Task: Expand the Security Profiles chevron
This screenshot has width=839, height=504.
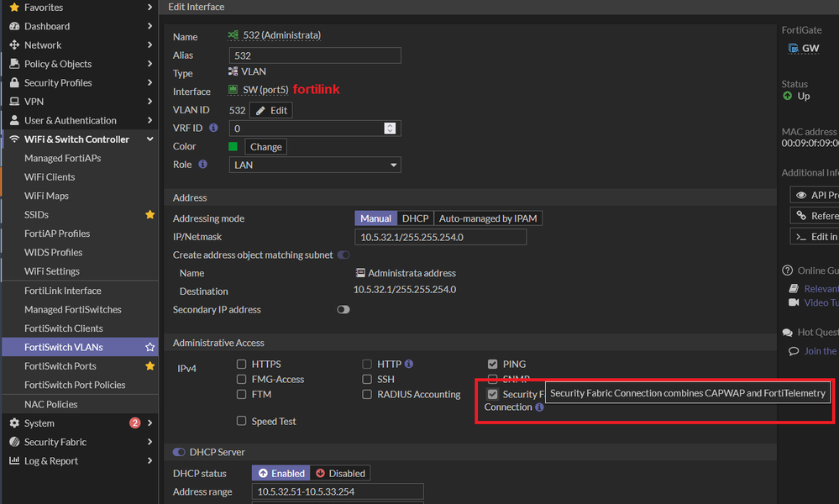Action: [149, 82]
